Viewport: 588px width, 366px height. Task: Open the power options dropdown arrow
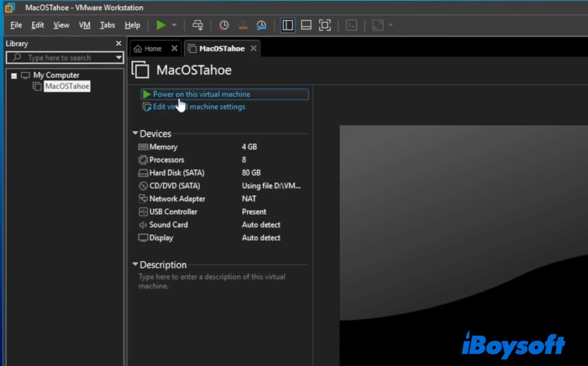point(174,26)
